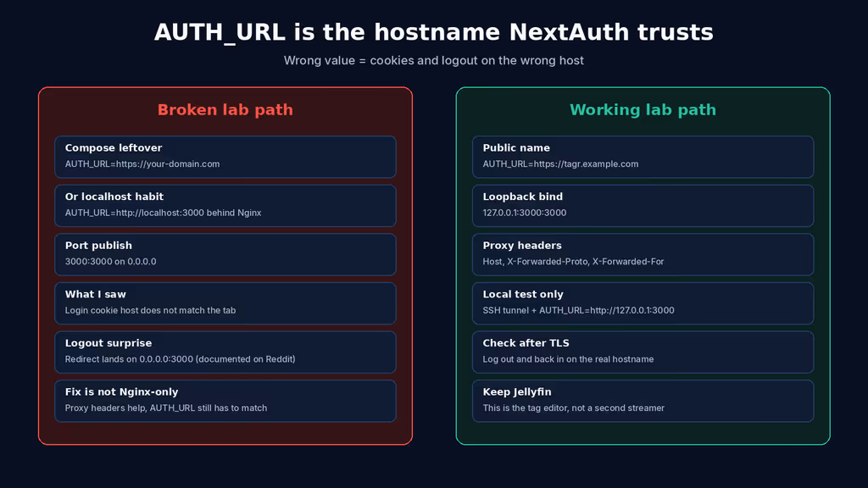
Task: Click subtitle 'Wrong value = cookies and logout on the wrong host'
Action: pos(433,60)
